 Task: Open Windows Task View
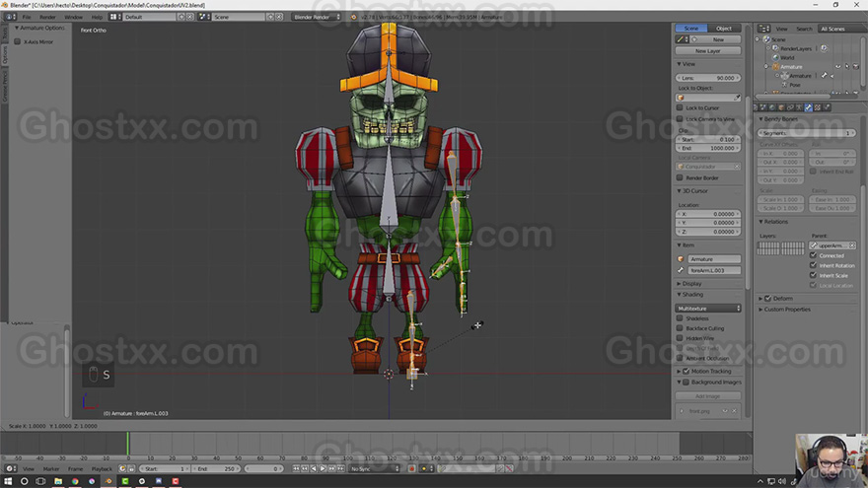click(x=40, y=481)
